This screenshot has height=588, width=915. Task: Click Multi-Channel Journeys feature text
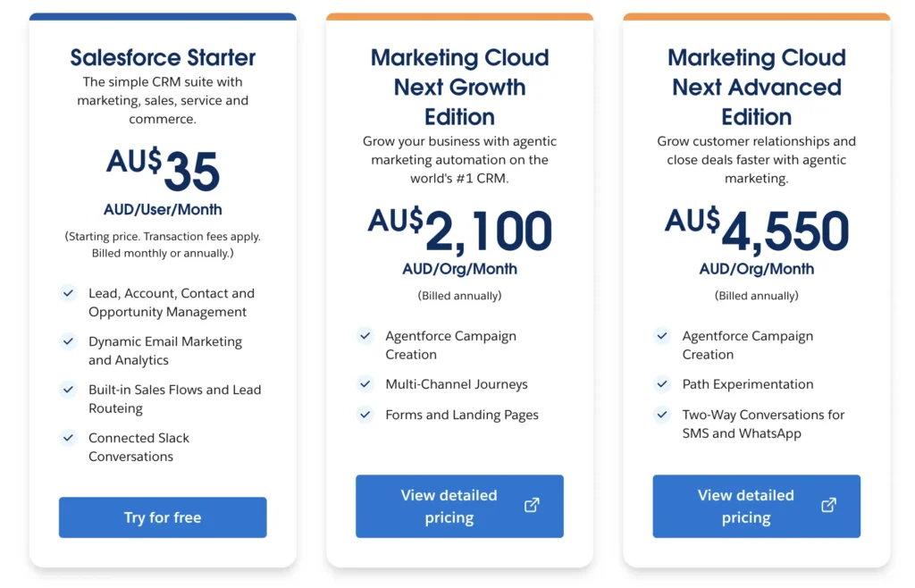tap(457, 384)
